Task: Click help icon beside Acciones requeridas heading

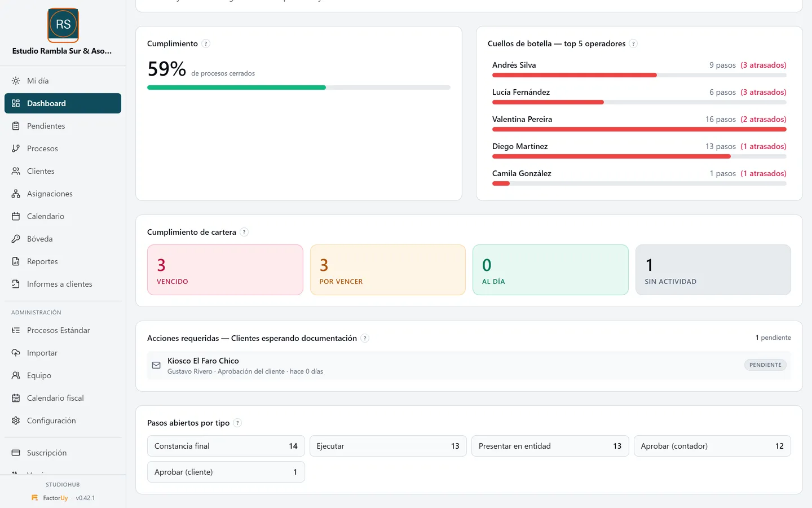Action: tap(365, 338)
